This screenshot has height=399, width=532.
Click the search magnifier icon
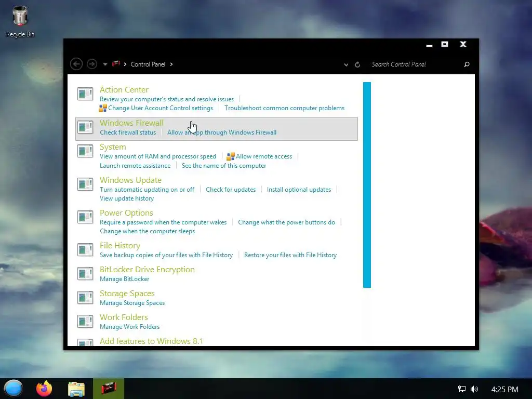click(467, 64)
